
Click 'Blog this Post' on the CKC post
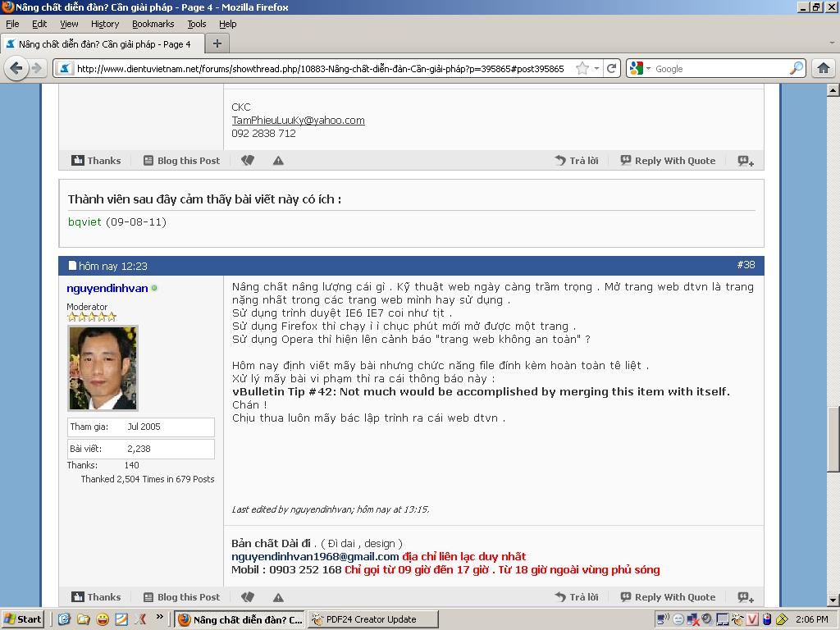tap(181, 161)
